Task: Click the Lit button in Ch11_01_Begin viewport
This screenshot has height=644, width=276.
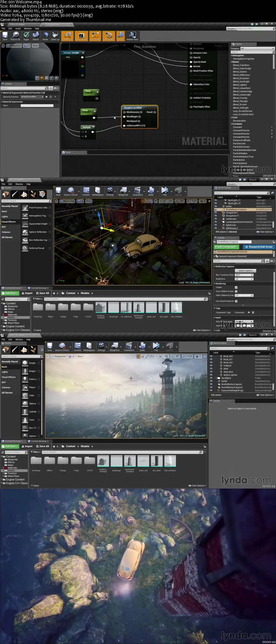Action: click(x=71, y=356)
